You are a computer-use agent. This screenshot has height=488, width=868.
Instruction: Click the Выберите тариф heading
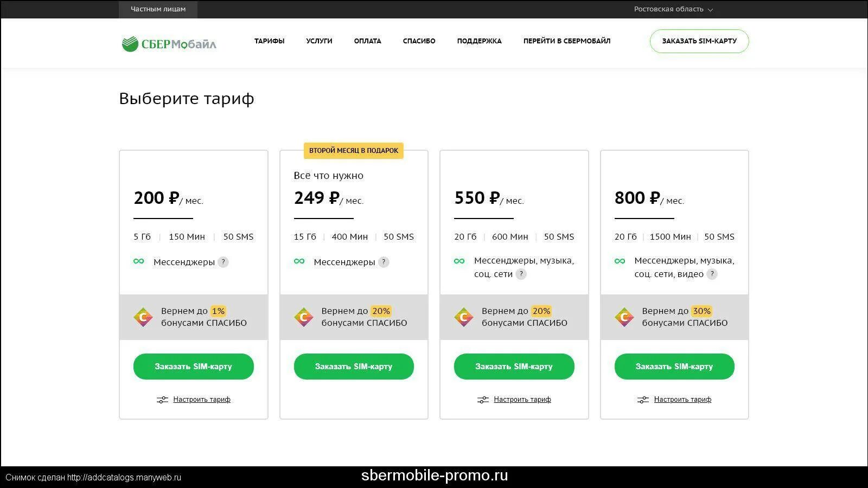pyautogui.click(x=187, y=99)
